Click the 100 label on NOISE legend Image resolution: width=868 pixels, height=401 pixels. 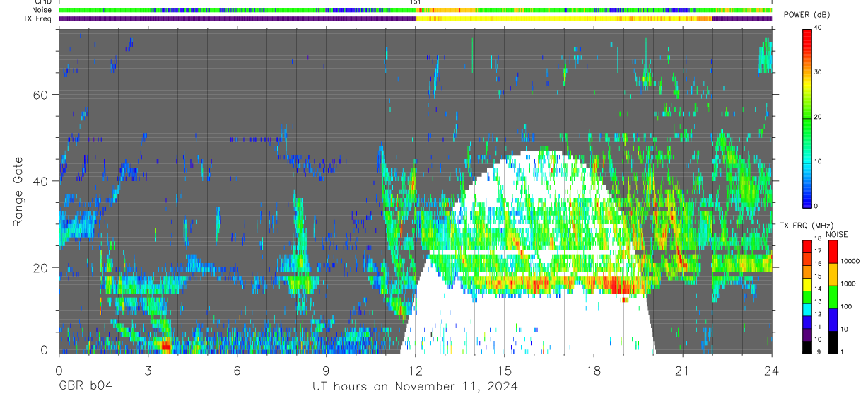point(846,306)
